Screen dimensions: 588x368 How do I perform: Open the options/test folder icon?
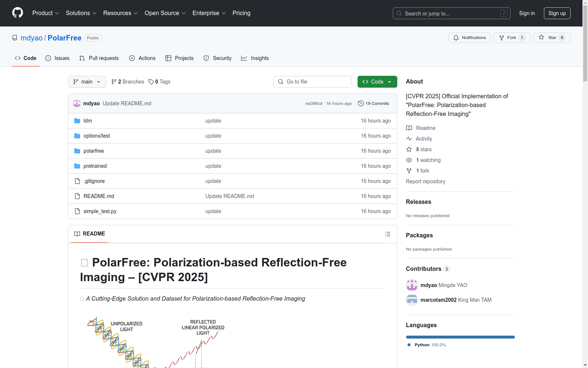point(77,136)
